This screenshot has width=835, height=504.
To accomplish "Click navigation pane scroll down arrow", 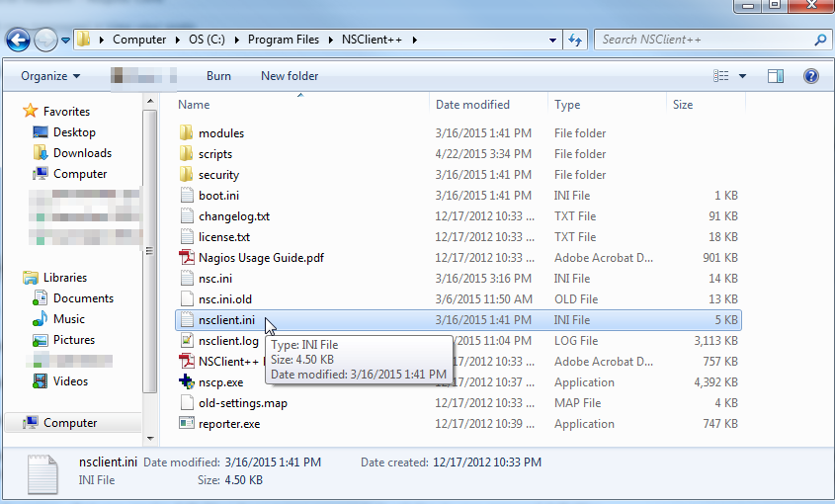I will pyautogui.click(x=150, y=439).
